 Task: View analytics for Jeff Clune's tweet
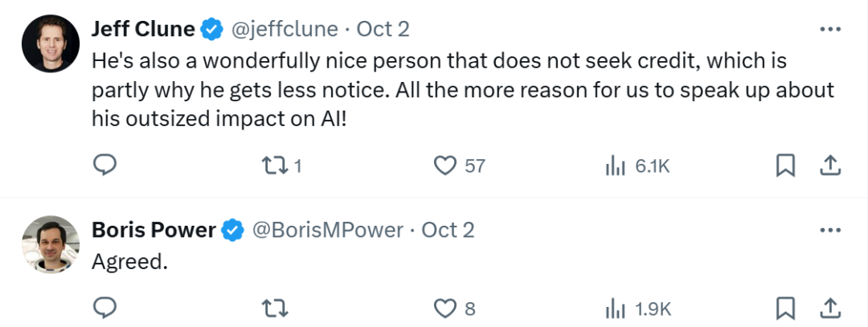click(x=615, y=166)
